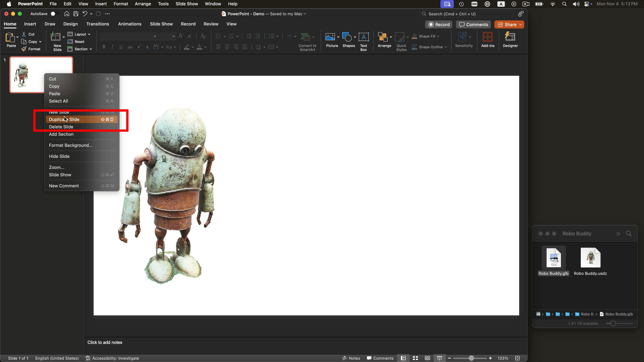Click the Fit slide to window icon
The height and width of the screenshot is (362, 644).
click(517, 358)
